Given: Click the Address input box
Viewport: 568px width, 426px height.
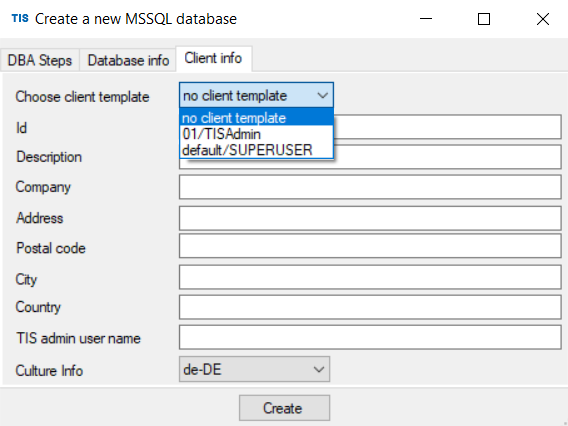Looking at the screenshot, I should (x=370, y=218).
